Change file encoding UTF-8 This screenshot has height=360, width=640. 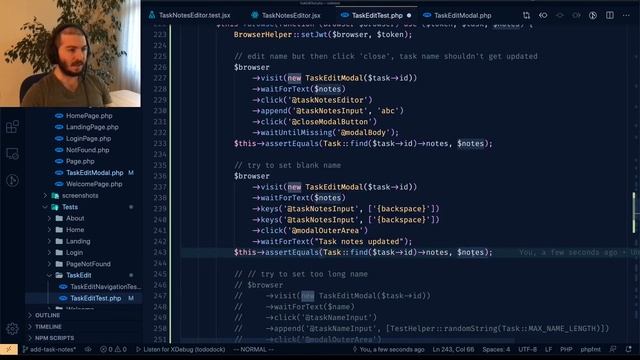527,349
